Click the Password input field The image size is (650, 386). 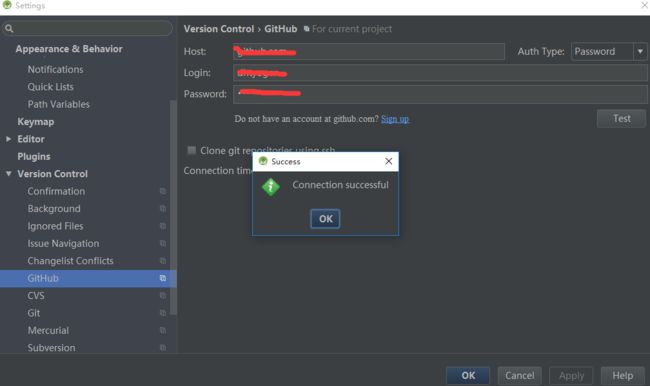pos(440,94)
